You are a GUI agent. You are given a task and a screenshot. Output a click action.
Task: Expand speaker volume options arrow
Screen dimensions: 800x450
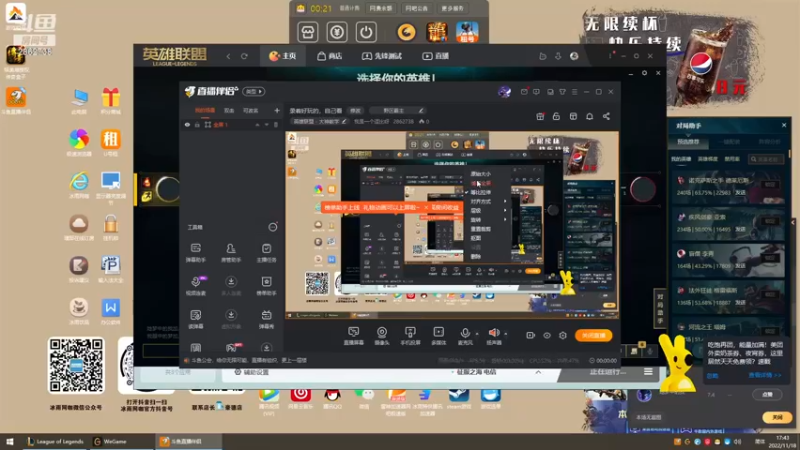[506, 334]
